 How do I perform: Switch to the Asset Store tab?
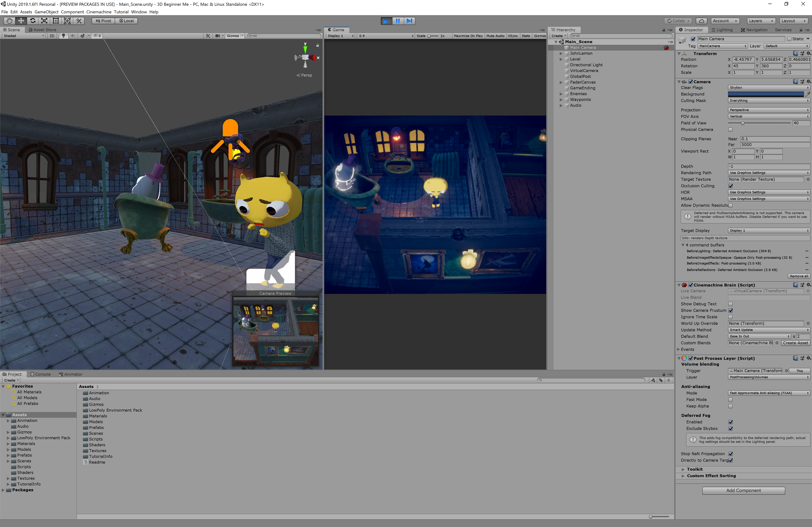coord(42,30)
